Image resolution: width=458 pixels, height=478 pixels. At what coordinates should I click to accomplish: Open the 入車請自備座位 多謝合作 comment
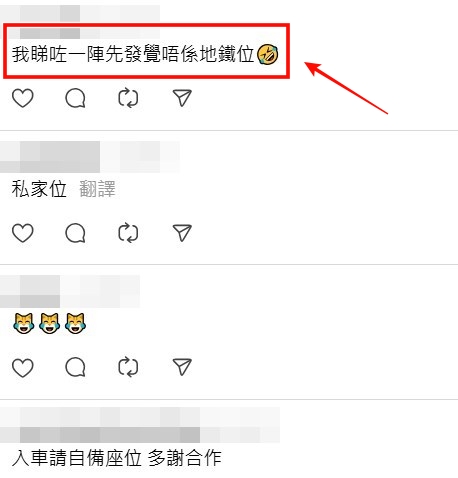tap(117, 458)
